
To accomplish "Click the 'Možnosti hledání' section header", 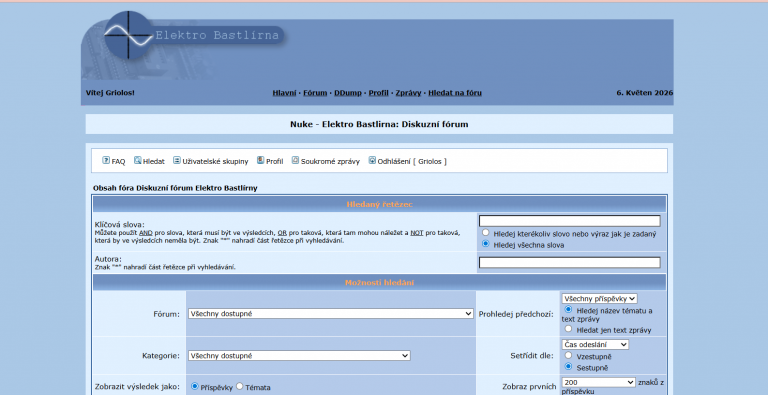I will point(380,283).
